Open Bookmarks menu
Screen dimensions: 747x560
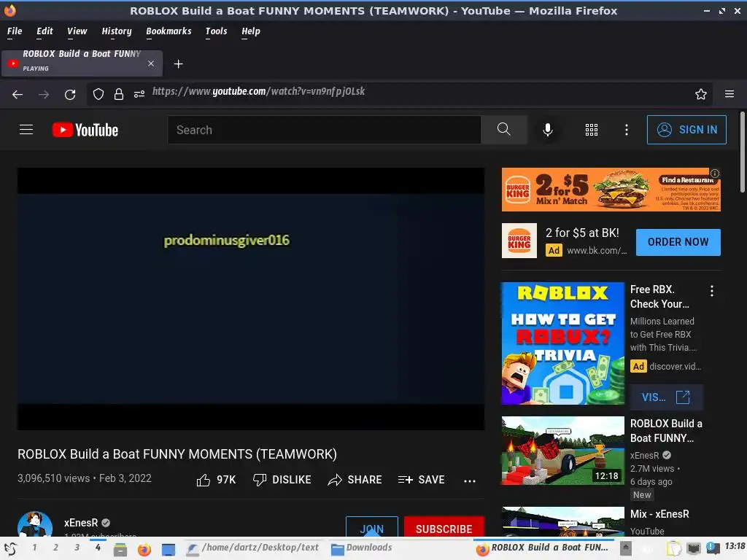[169, 31]
